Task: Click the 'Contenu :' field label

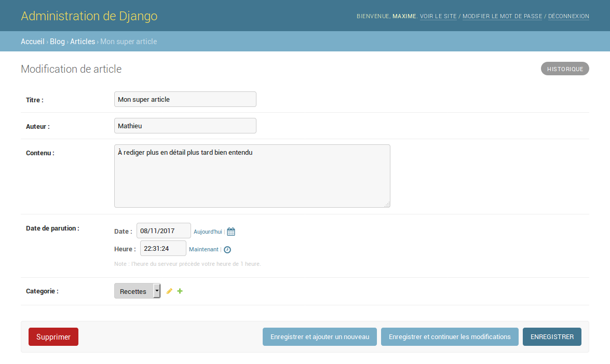Action: [40, 153]
